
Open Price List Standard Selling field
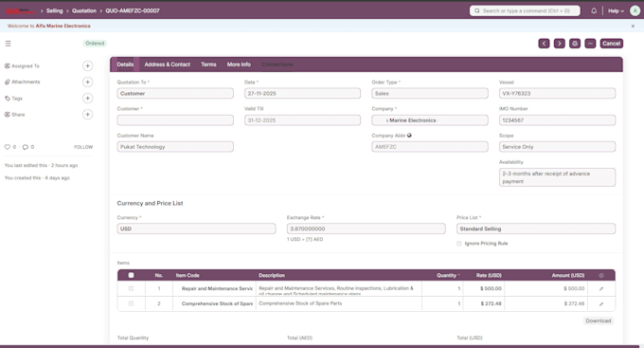click(536, 229)
